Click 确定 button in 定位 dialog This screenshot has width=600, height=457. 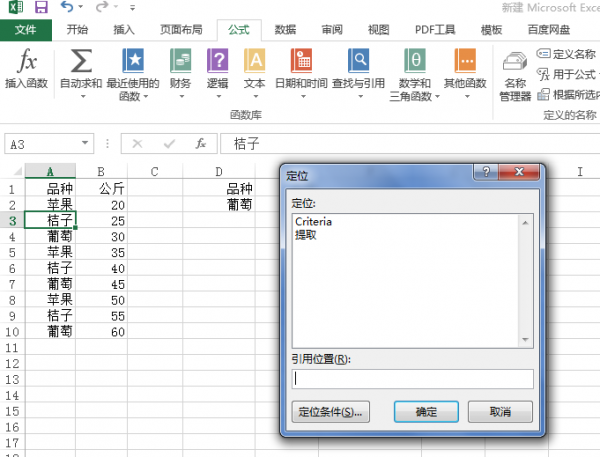pyautogui.click(x=426, y=412)
